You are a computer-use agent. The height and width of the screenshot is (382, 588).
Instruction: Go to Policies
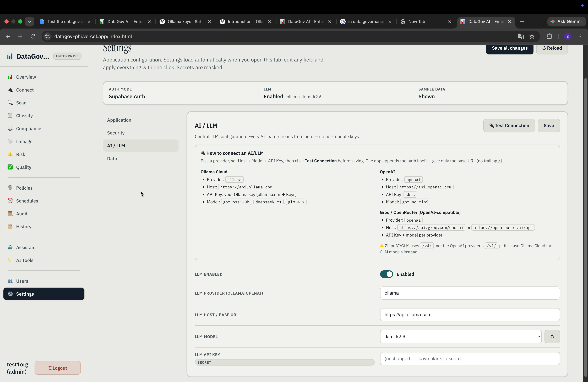click(x=44, y=188)
